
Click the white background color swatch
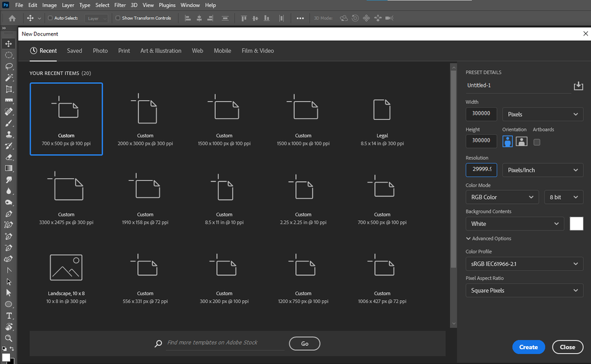pyautogui.click(x=576, y=223)
